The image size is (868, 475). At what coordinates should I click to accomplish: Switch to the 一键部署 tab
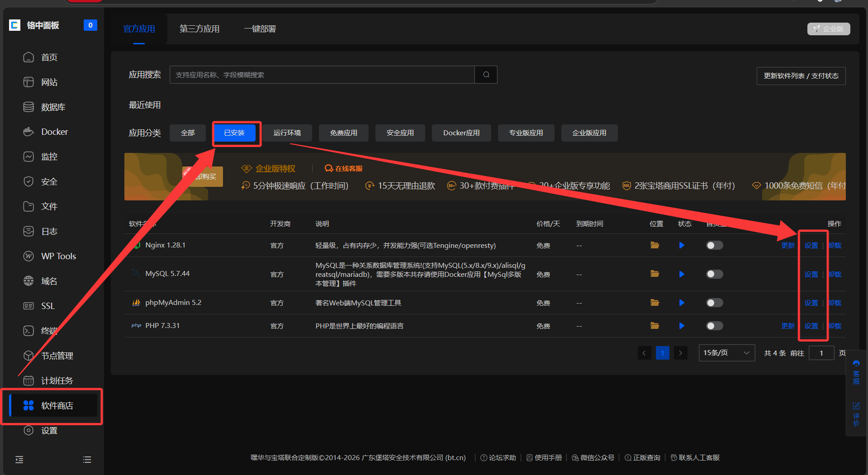tap(260, 29)
